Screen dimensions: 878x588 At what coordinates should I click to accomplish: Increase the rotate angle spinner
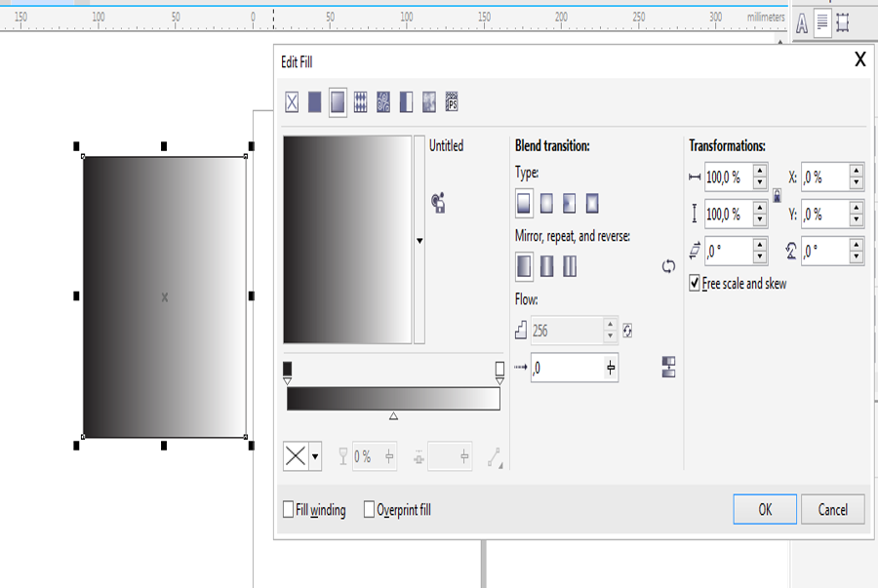pos(857,245)
